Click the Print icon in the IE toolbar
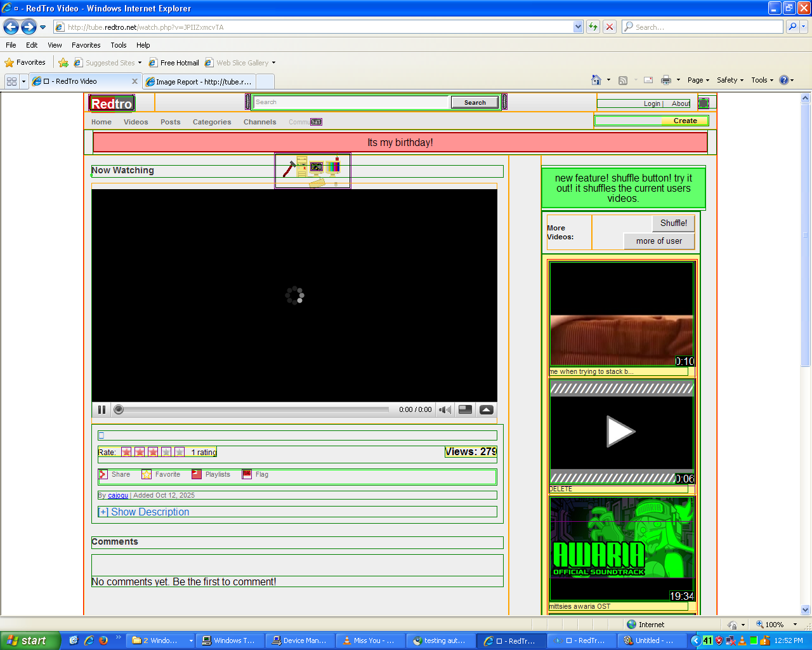 tap(665, 80)
